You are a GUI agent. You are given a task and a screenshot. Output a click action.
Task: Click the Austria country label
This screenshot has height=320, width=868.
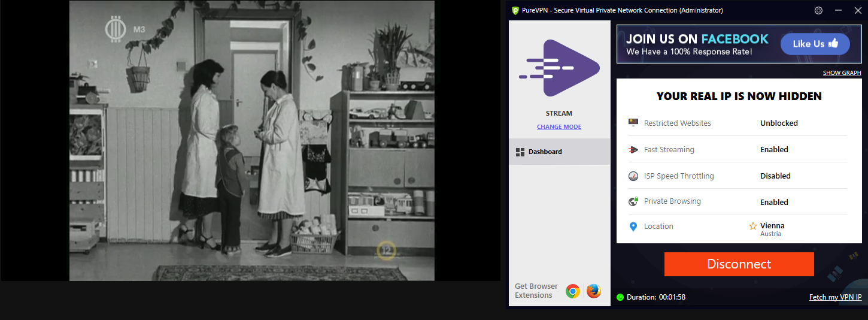click(770, 234)
